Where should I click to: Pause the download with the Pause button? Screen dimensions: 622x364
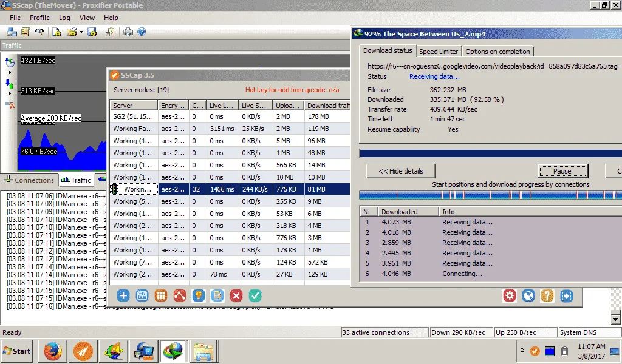[x=562, y=171]
